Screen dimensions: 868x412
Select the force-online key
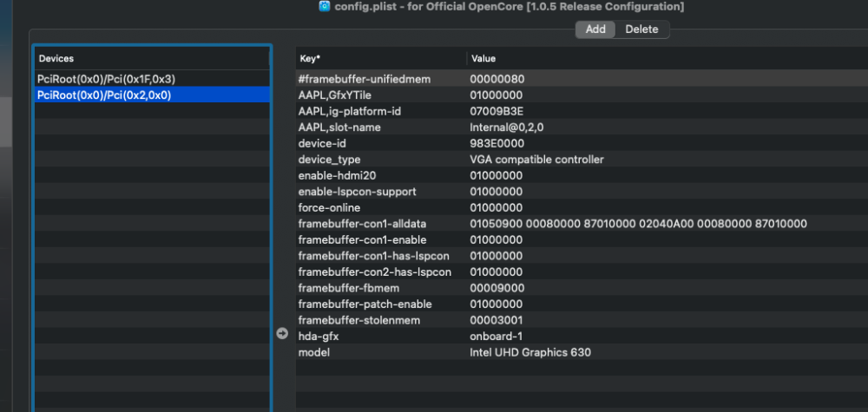coord(329,207)
